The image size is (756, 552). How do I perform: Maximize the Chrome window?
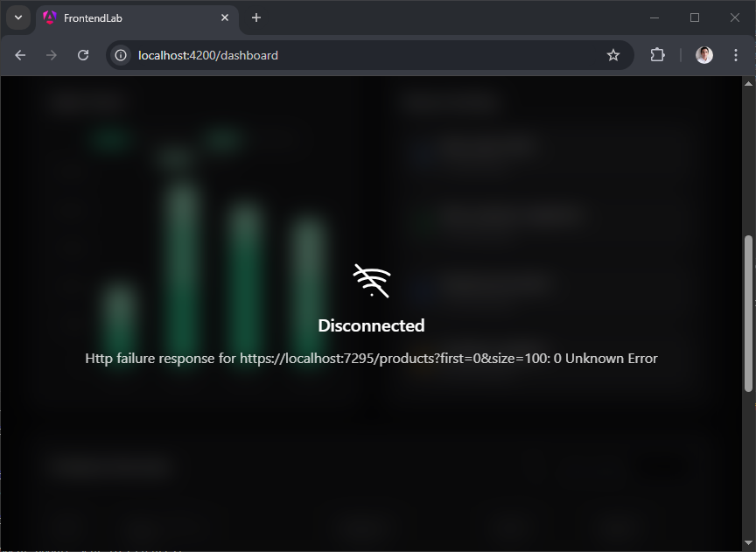click(x=695, y=17)
